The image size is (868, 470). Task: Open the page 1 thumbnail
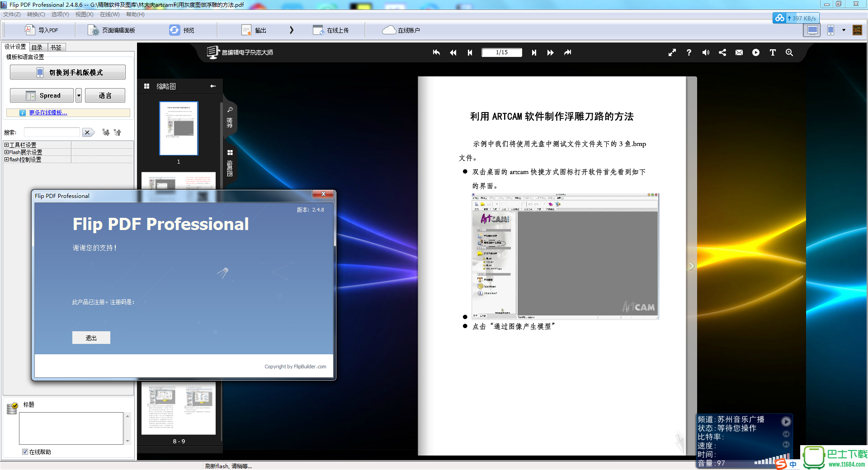pos(179,128)
